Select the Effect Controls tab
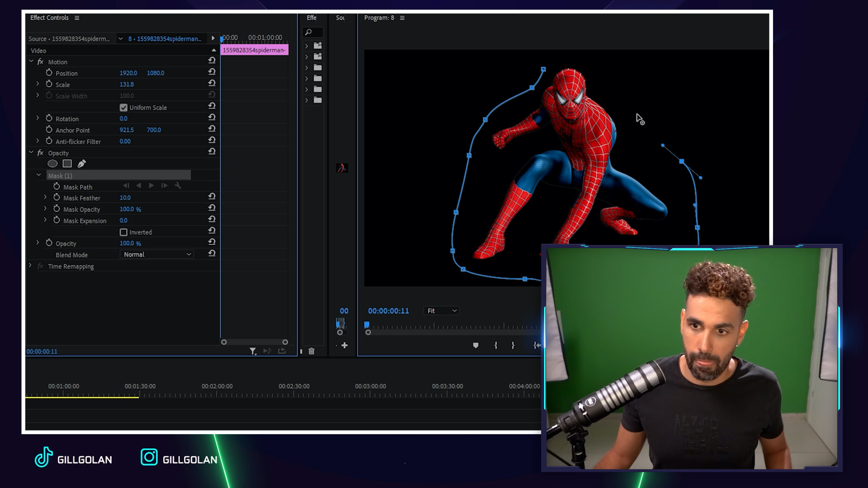 [49, 18]
